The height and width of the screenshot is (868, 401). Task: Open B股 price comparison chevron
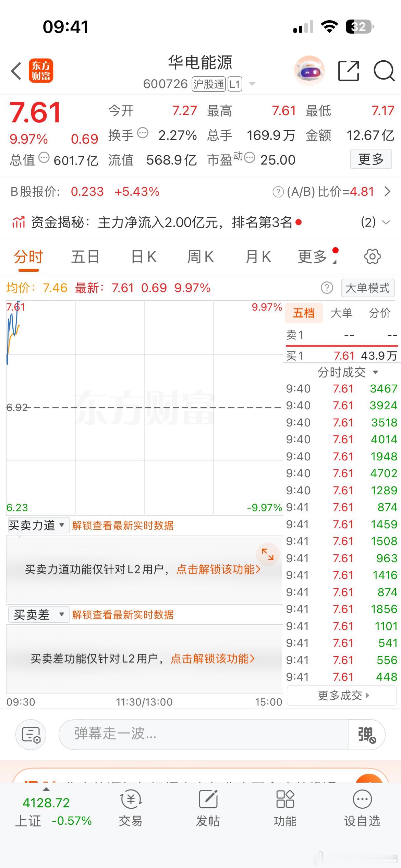388,192
